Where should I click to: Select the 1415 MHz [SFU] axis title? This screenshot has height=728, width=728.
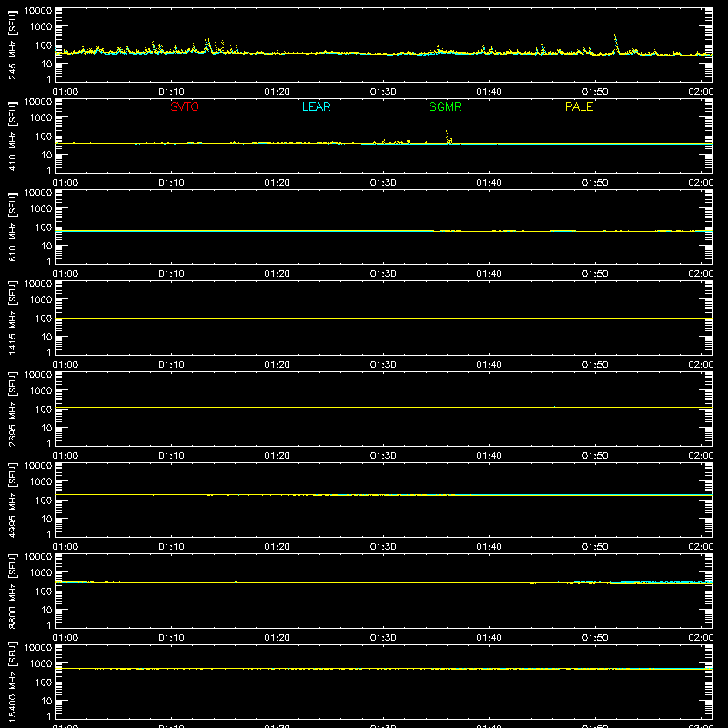click(x=12, y=318)
